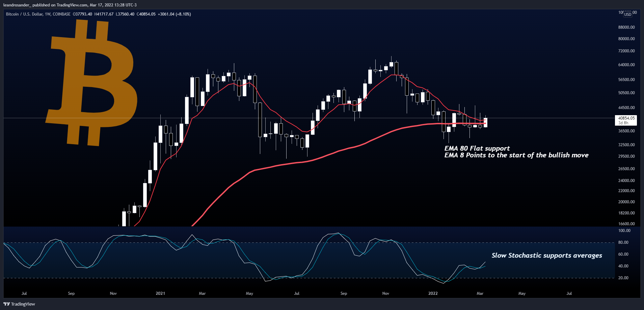Click the high value H41717.67
The width and height of the screenshot is (644, 310).
[104, 14]
